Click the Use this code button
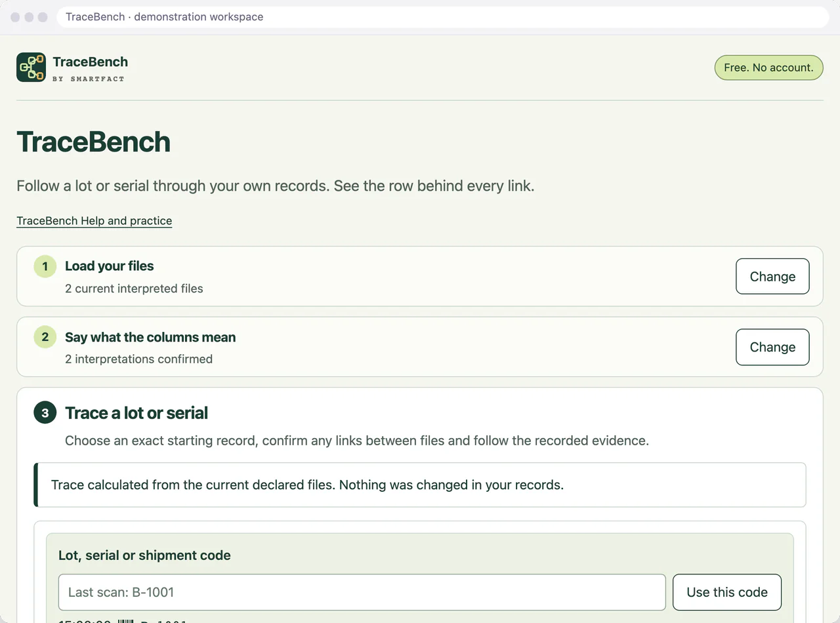Image resolution: width=840 pixels, height=623 pixels. pyautogui.click(x=727, y=592)
